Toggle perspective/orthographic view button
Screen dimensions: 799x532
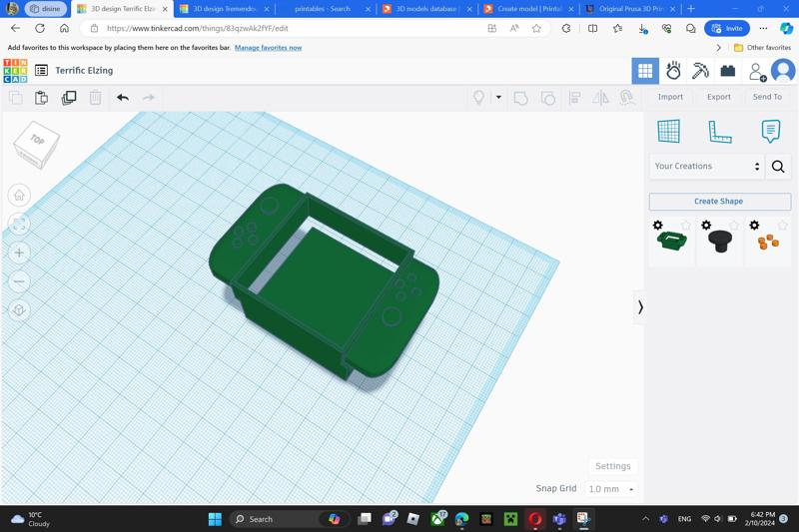[x=19, y=310]
